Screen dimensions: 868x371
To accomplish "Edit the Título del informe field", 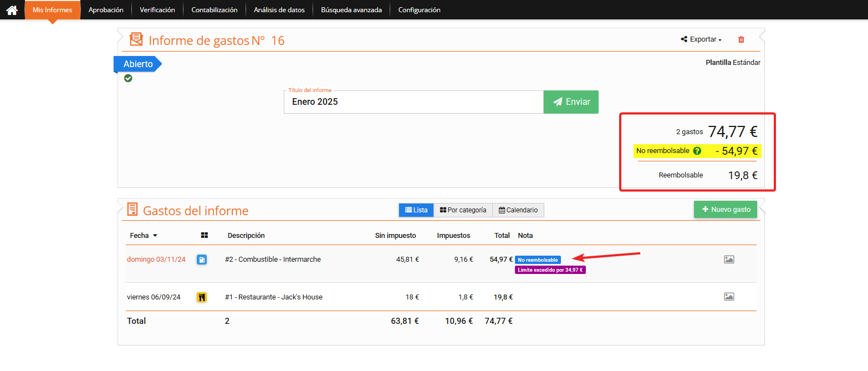I will tap(413, 102).
